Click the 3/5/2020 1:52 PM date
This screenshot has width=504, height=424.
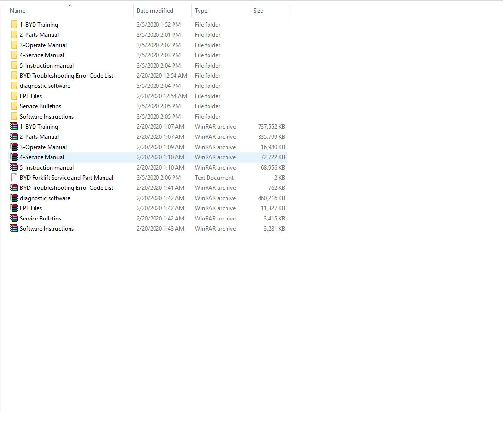[x=158, y=25]
